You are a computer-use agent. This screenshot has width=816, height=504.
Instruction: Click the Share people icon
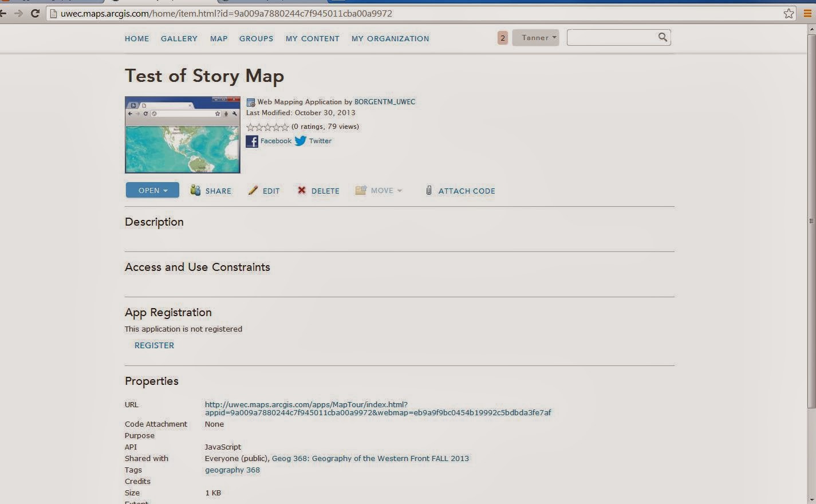pyautogui.click(x=195, y=190)
